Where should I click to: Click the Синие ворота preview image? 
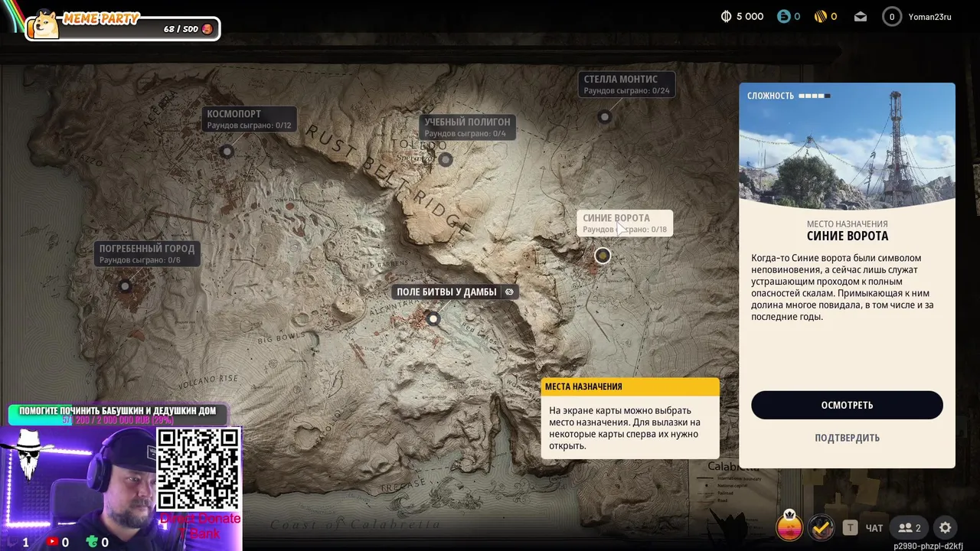(847, 146)
